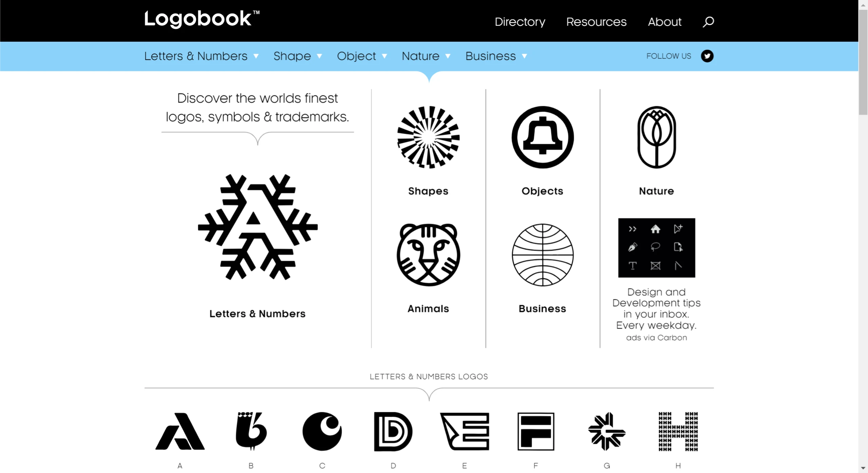
Task: Click the About link
Action: click(x=665, y=22)
